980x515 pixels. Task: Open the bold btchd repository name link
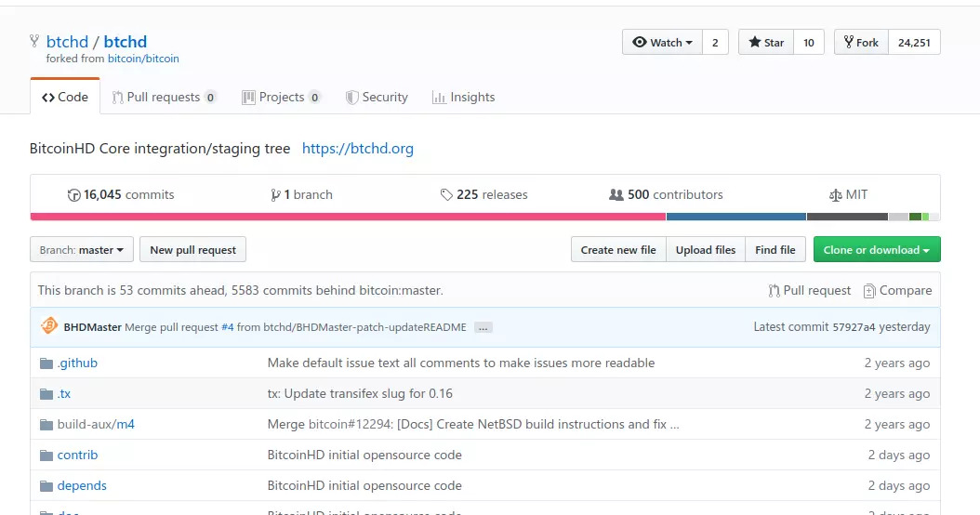[x=125, y=41]
